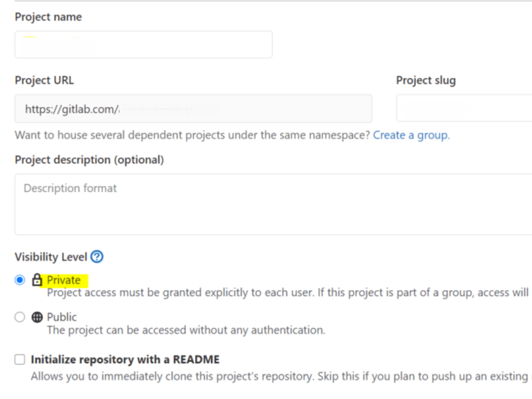Open the Create a group link
This screenshot has width=532, height=399.
[411, 135]
